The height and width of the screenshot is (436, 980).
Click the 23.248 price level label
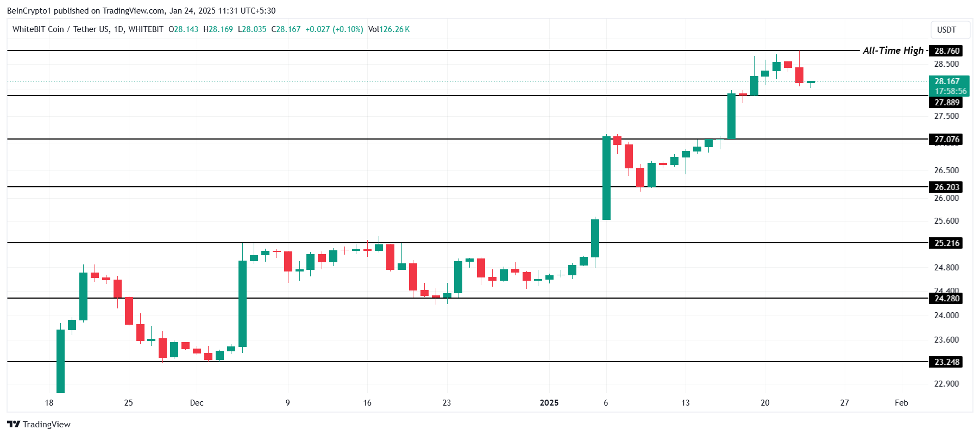pos(947,362)
